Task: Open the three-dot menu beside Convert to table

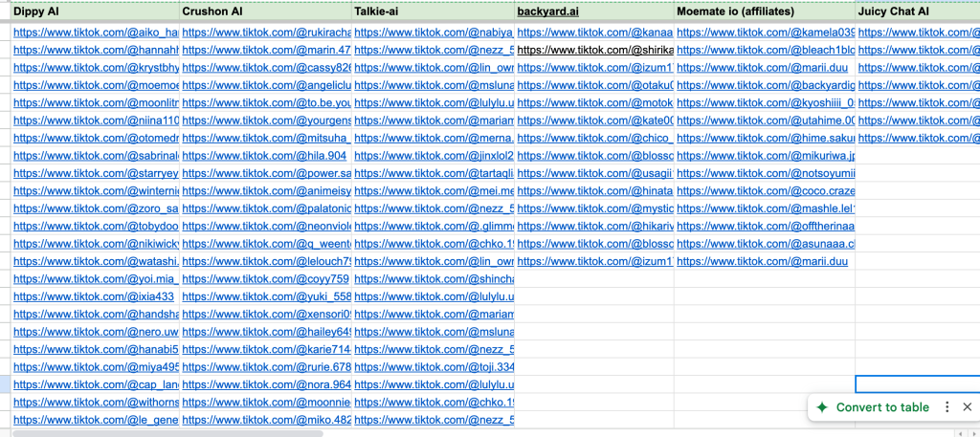Action: (947, 407)
